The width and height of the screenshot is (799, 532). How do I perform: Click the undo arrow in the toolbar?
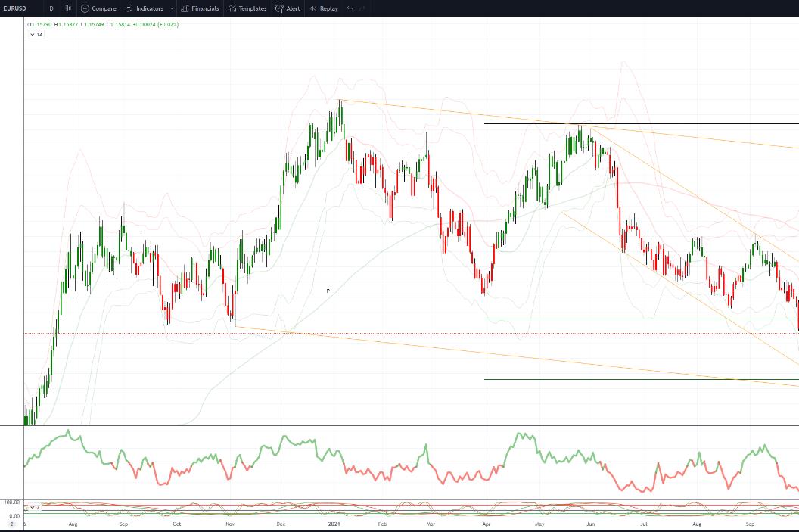coord(350,8)
